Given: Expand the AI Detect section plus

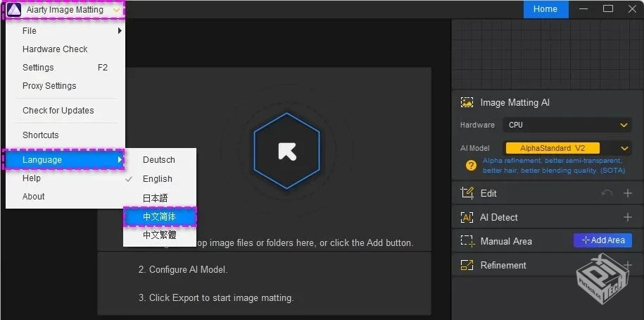Looking at the screenshot, I should tap(628, 217).
